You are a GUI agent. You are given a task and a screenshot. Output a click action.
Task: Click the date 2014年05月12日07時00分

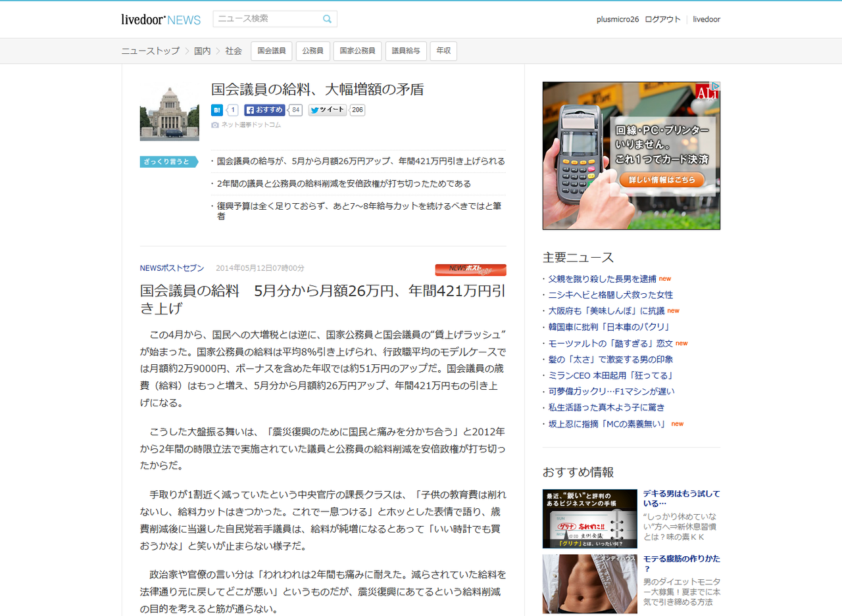(x=260, y=268)
